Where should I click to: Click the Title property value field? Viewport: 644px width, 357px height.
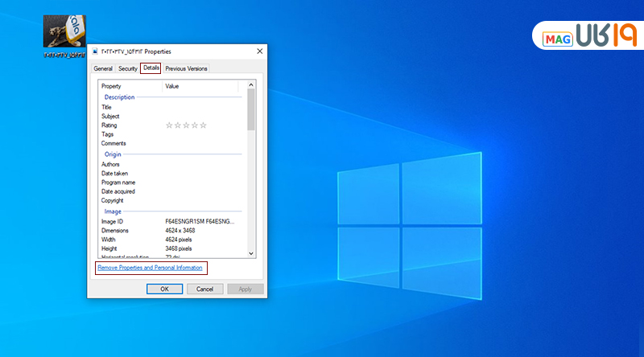(x=201, y=107)
